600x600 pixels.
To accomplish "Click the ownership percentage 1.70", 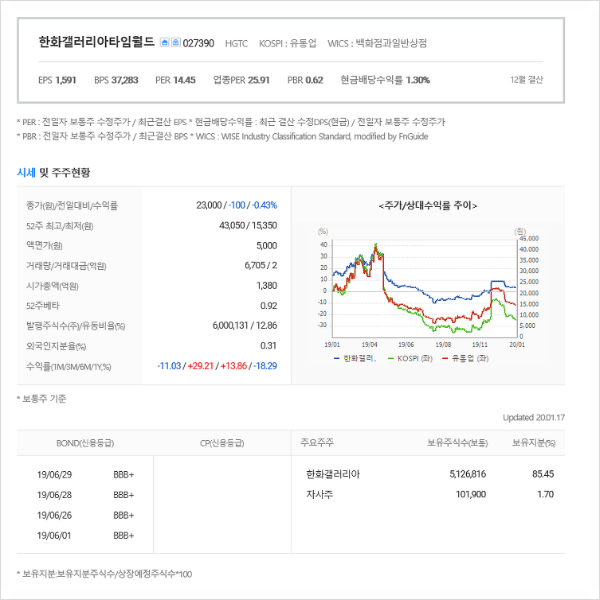I will [x=545, y=494].
